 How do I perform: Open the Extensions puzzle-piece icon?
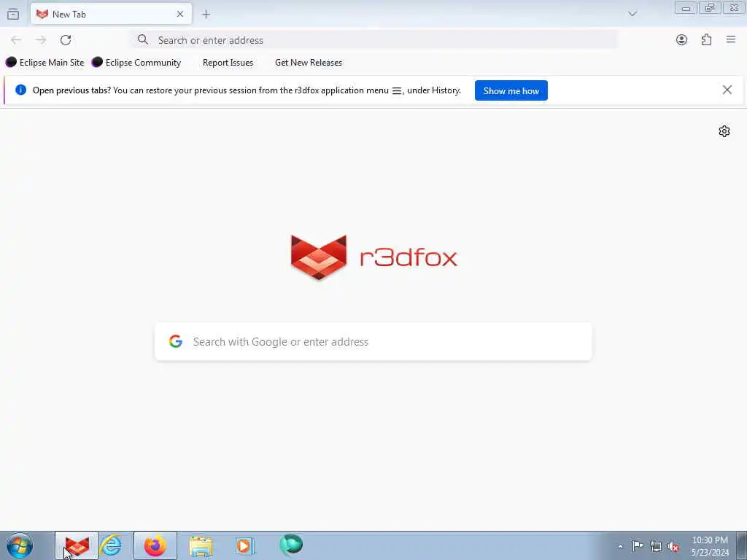point(706,40)
